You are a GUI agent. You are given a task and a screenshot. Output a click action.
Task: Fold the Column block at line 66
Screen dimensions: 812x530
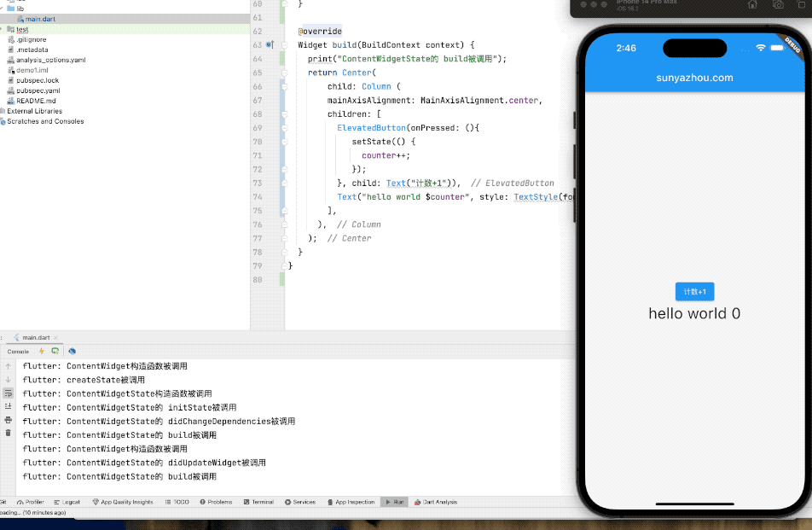[x=282, y=86]
